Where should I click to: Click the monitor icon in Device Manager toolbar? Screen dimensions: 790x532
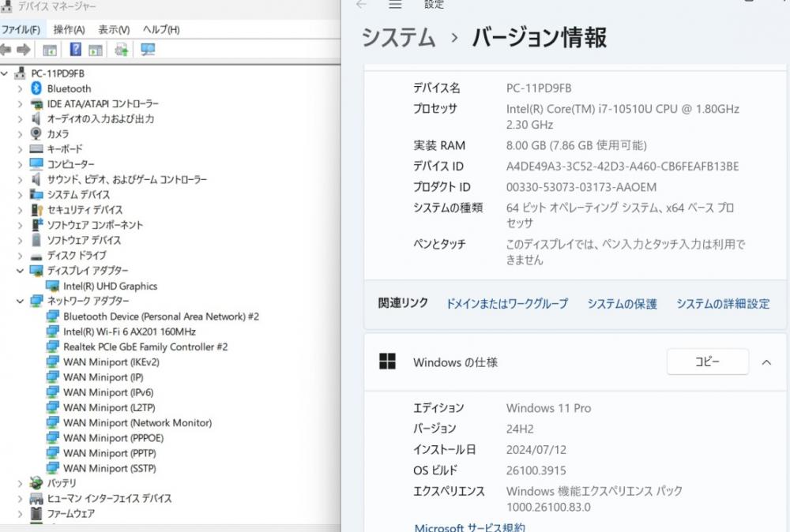pyautogui.click(x=148, y=49)
